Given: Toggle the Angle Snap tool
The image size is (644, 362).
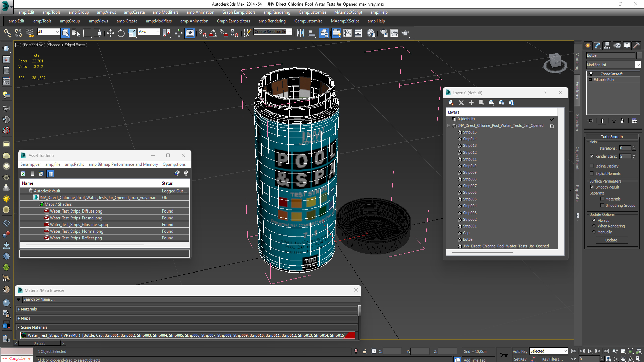Looking at the screenshot, I should [213, 33].
